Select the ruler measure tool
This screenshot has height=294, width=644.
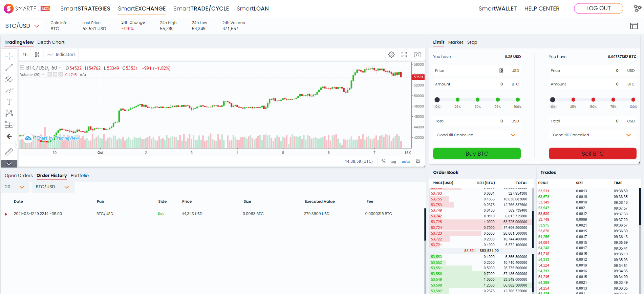(9, 152)
